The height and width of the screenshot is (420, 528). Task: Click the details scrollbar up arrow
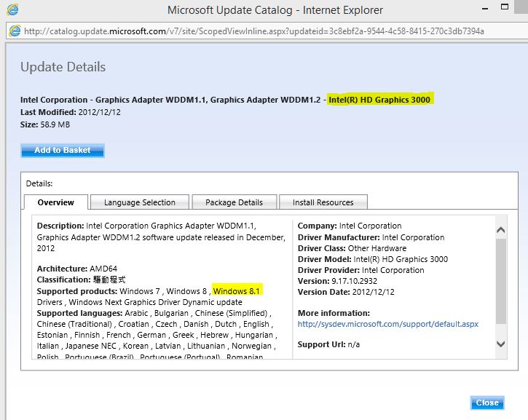tap(501, 230)
